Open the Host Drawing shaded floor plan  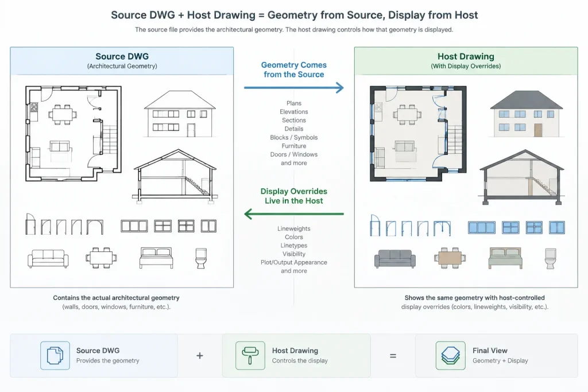[418, 133]
